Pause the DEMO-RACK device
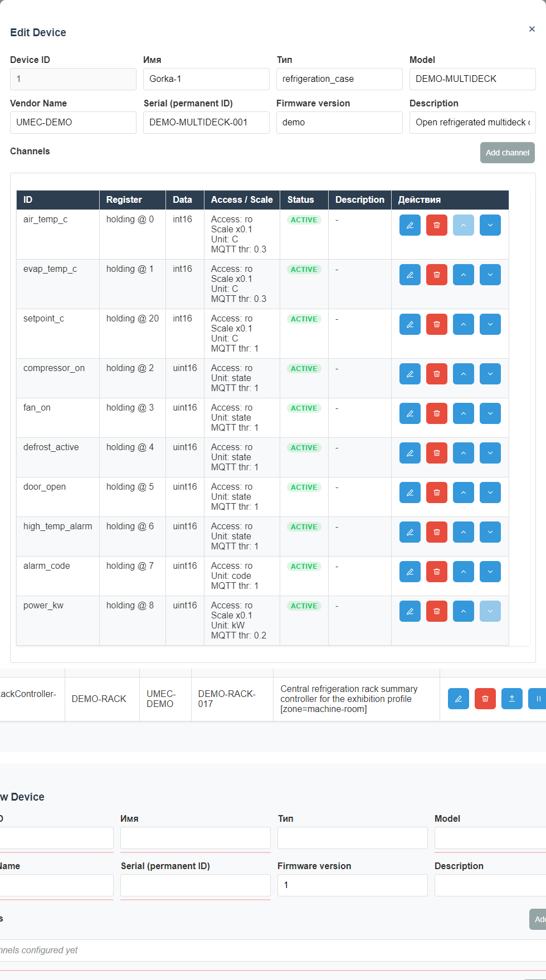Screen dimensions: 546x980 click(538, 699)
